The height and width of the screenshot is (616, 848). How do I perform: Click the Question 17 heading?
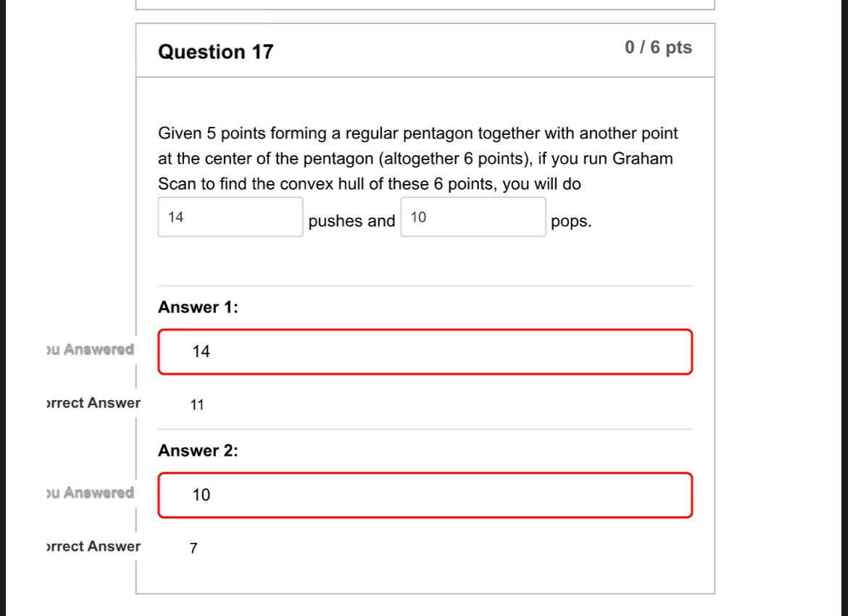pos(215,51)
